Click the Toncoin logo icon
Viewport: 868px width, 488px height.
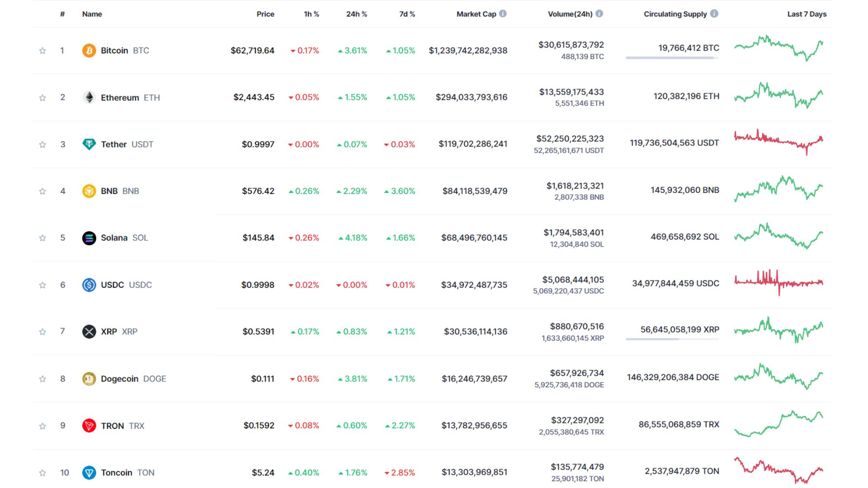click(x=89, y=472)
